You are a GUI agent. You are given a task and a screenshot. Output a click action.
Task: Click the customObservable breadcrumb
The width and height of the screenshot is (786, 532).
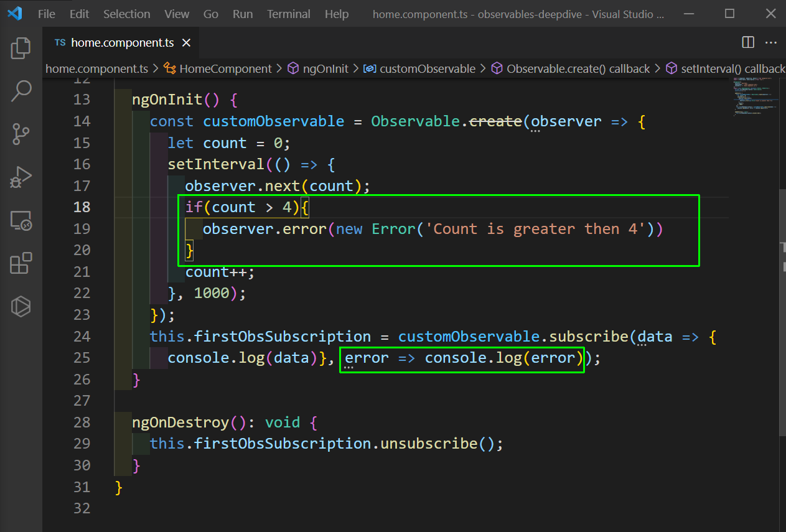point(420,68)
